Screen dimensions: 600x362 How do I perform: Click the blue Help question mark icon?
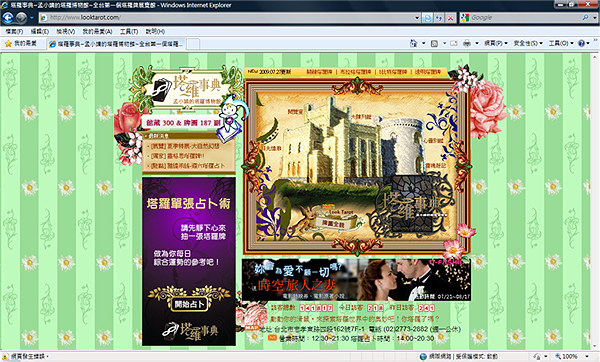tap(581, 43)
